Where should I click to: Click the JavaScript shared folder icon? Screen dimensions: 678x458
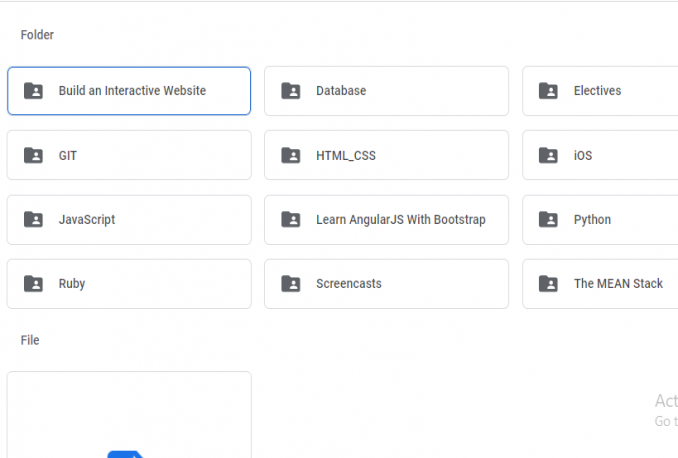(x=33, y=220)
